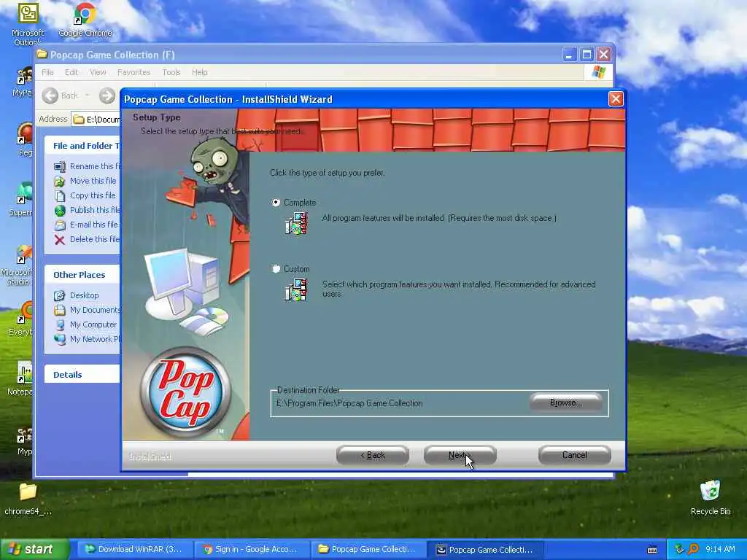Open the Edit menu in Explorer window
Viewport: 747px width, 560px height.
(x=71, y=72)
